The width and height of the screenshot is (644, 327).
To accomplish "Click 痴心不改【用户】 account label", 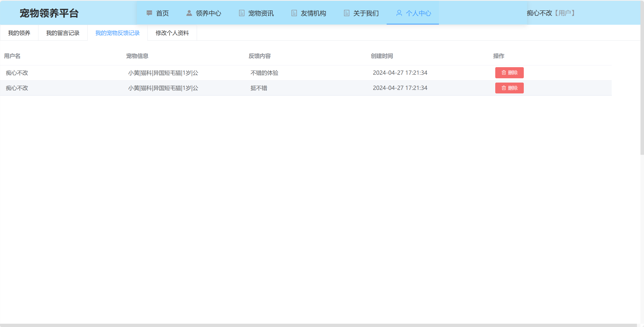I will tap(551, 13).
